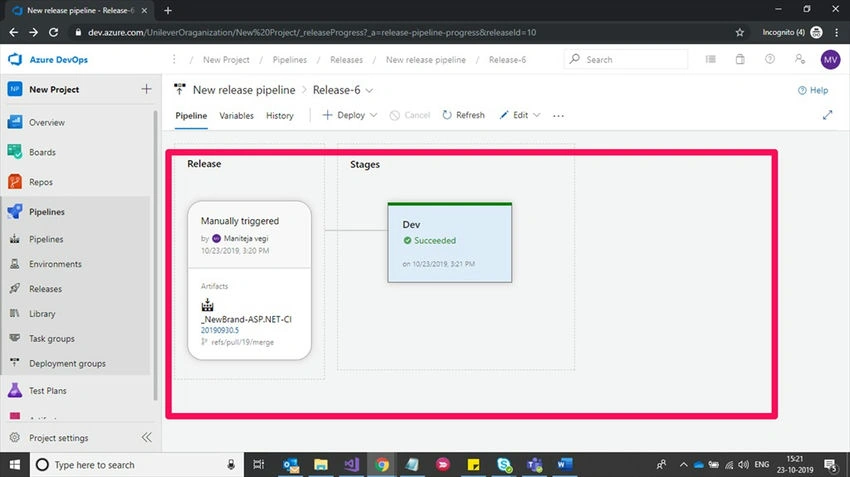Switch to the History tab
Screen dimensions: 850x477
pyautogui.click(x=280, y=115)
